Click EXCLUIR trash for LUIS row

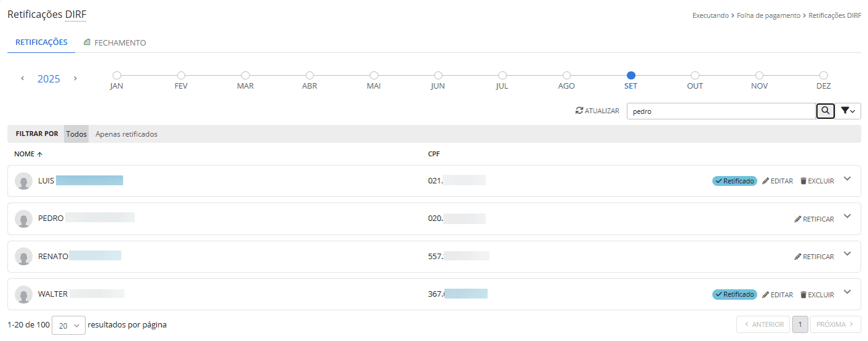pos(803,182)
